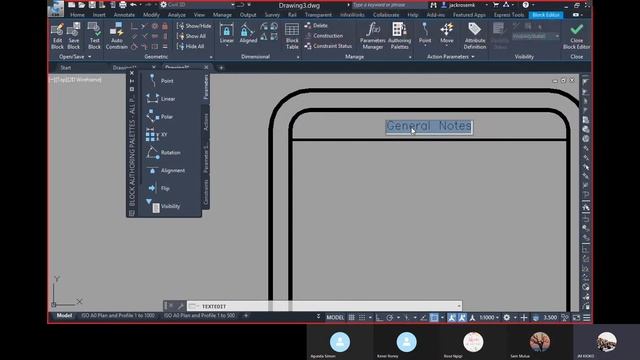The height and width of the screenshot is (360, 640).
Task: Open the Block Table tool
Action: pos(292,36)
